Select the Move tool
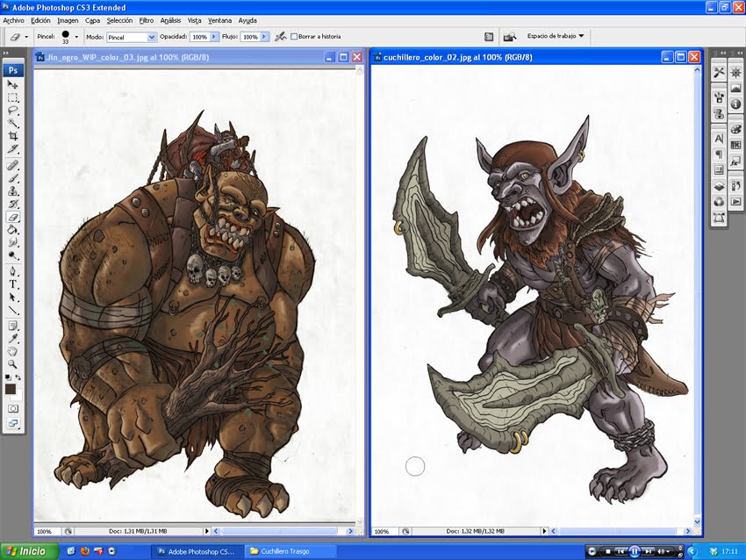The image size is (746, 560). [13, 84]
